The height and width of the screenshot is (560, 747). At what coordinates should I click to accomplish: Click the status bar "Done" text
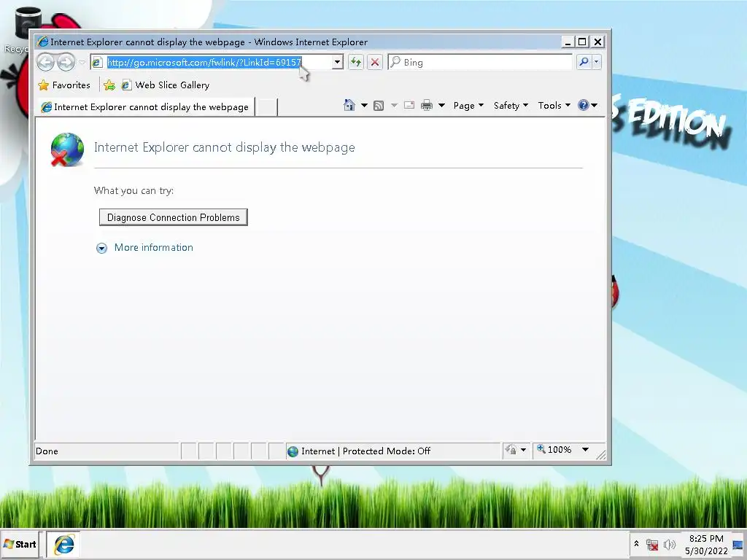click(x=47, y=451)
